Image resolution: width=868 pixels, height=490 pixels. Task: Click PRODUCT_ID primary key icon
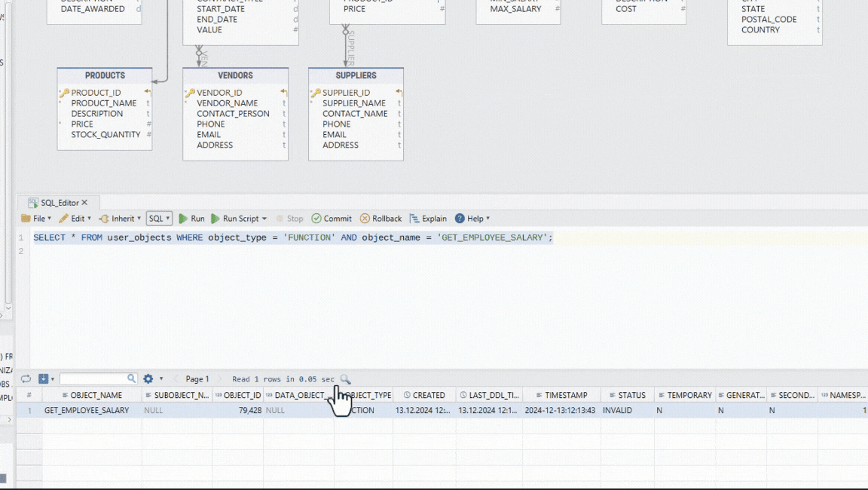64,93
